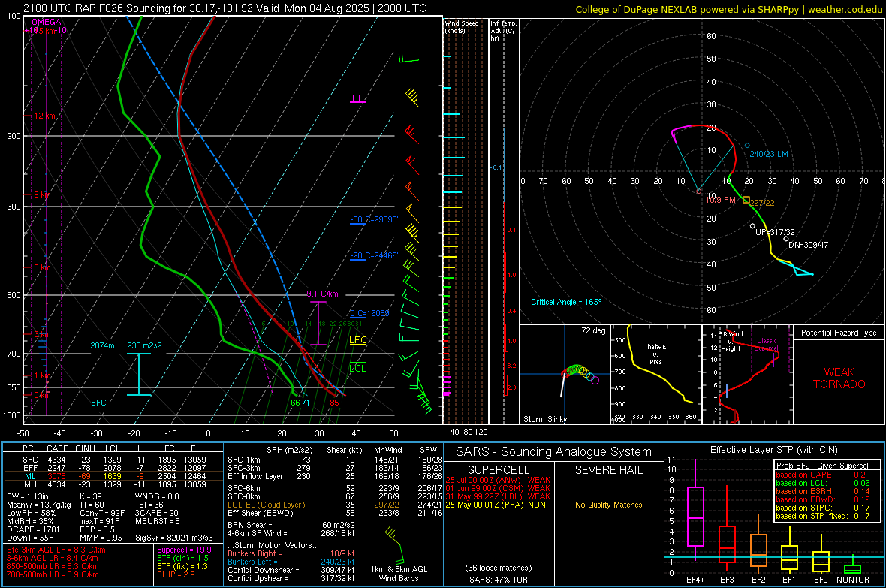Click the 'Effective Layer STP (with CIN)' title

(x=773, y=450)
